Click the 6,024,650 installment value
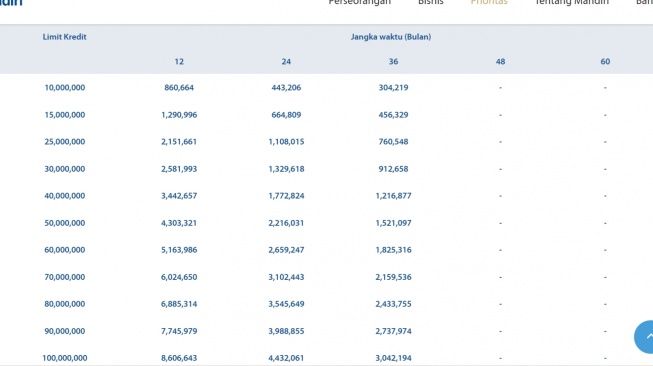The width and height of the screenshot is (653, 366). coord(179,277)
